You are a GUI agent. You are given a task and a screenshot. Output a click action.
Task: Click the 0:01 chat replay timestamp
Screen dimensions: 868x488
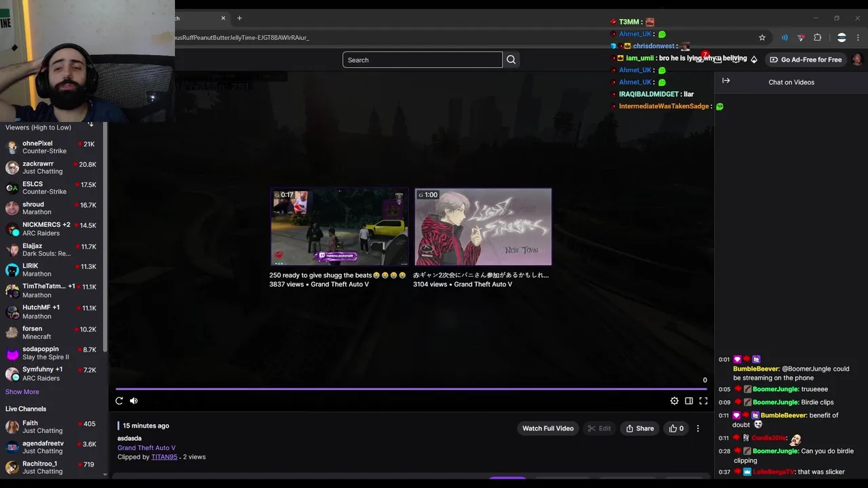724,359
